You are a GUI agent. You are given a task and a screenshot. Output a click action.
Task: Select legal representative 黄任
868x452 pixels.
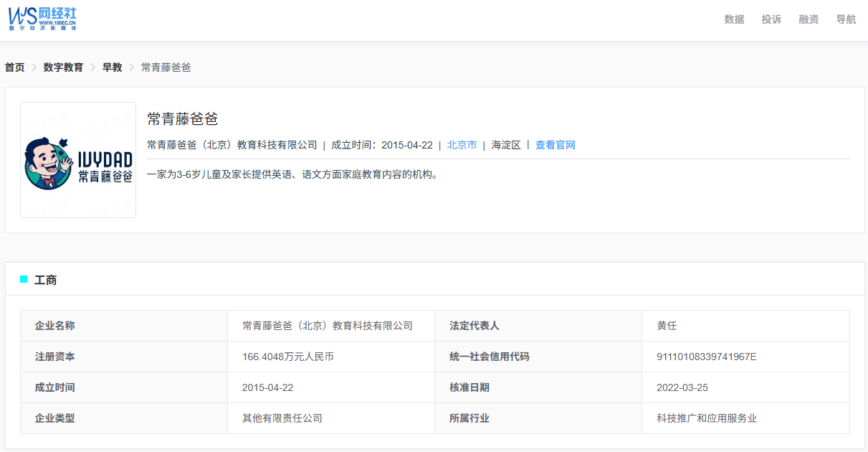tap(667, 326)
